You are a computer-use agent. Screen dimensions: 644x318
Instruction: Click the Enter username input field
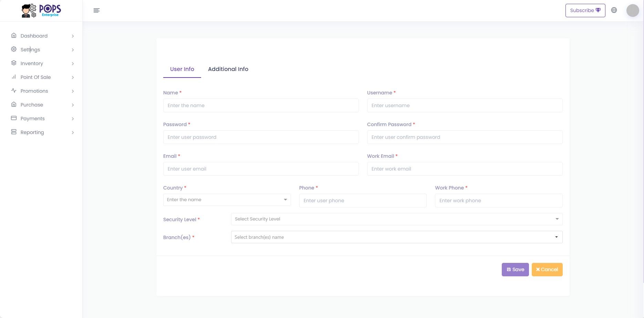pos(465,105)
